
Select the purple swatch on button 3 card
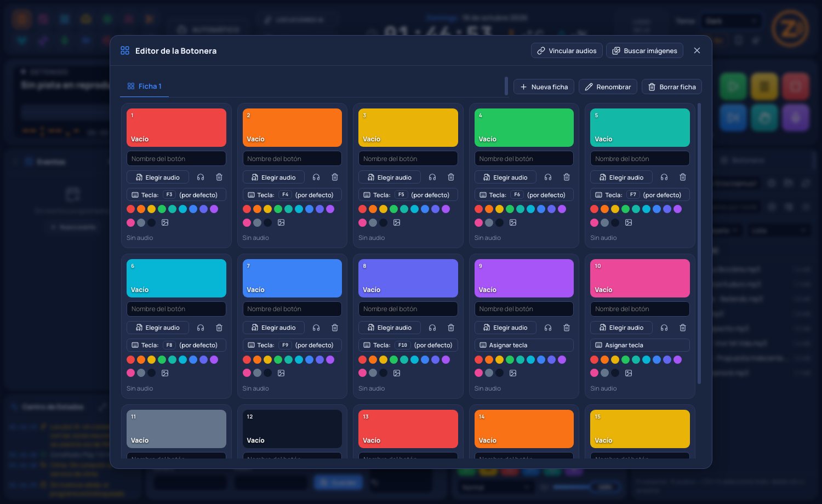[x=446, y=209]
